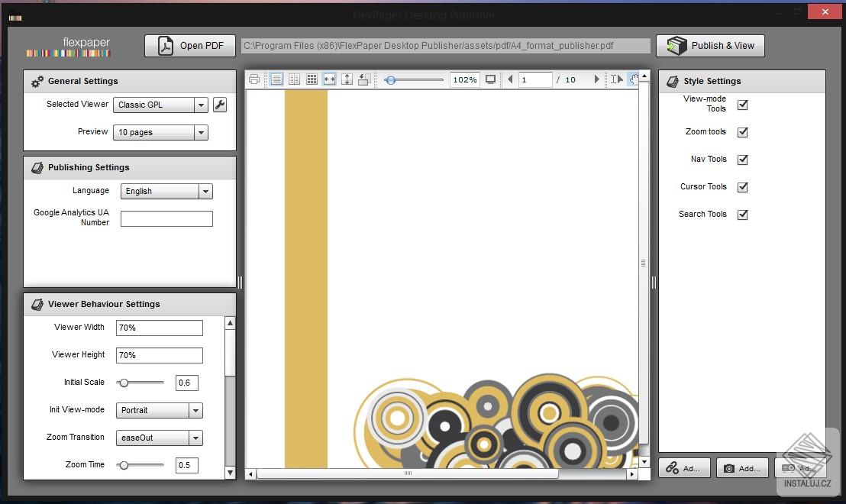
Task: Click document vertical scrollbar down arrow
Action: [x=644, y=462]
